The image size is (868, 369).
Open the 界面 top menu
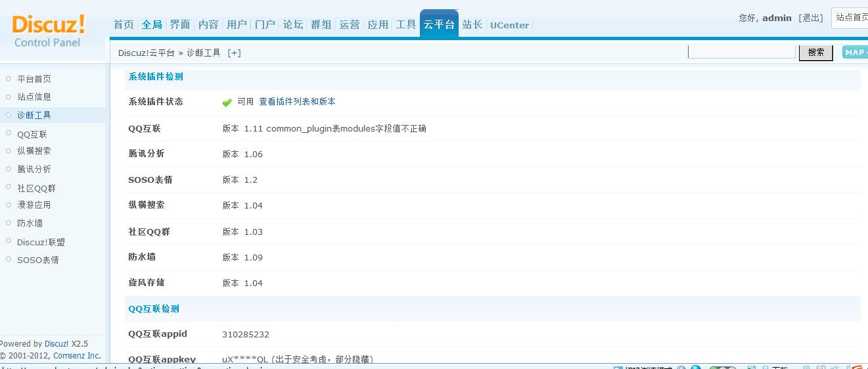[180, 24]
